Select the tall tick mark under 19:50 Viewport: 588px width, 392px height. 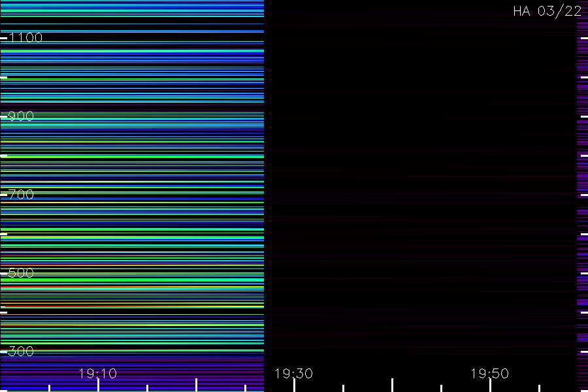point(490,385)
